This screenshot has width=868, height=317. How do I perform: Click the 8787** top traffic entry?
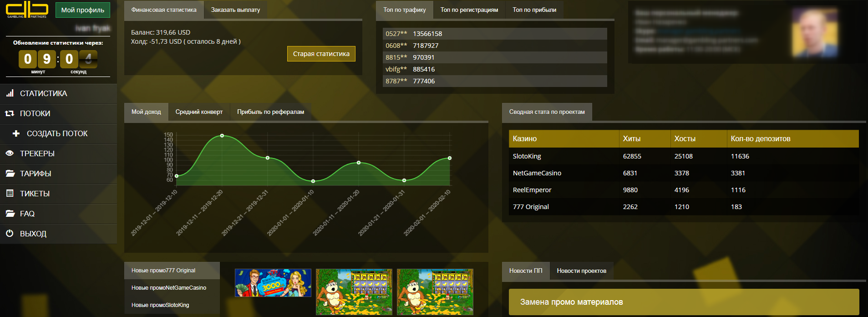[x=495, y=81]
